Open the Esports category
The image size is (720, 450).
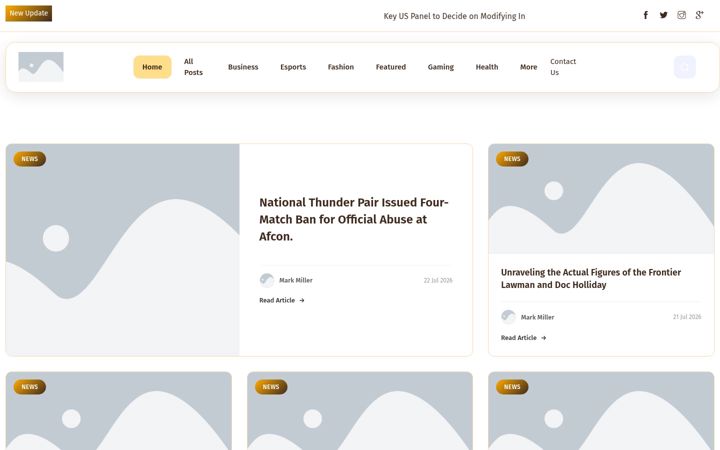(293, 67)
